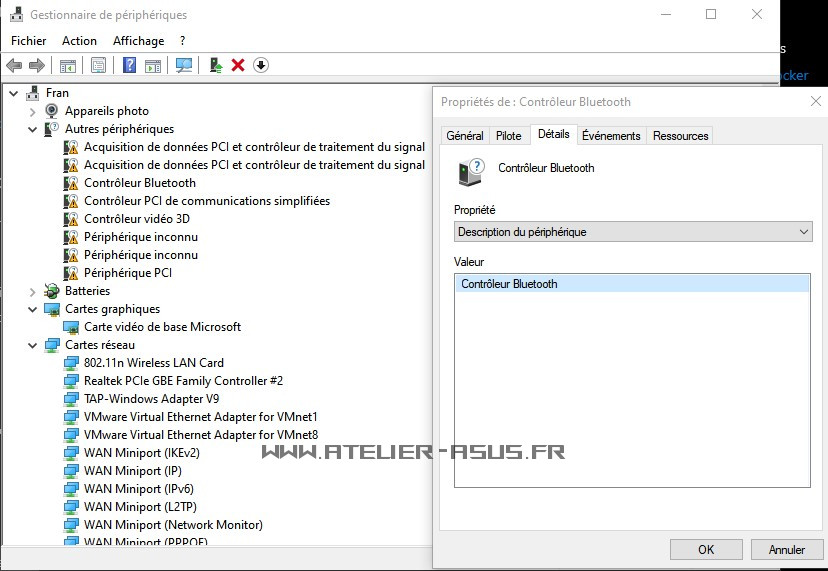Click the Cartes réseau network icon
This screenshot has width=828, height=571.
point(52,345)
